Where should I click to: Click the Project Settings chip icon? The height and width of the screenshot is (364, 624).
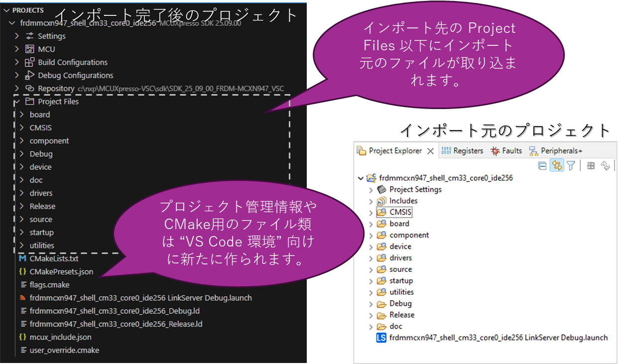coord(381,189)
